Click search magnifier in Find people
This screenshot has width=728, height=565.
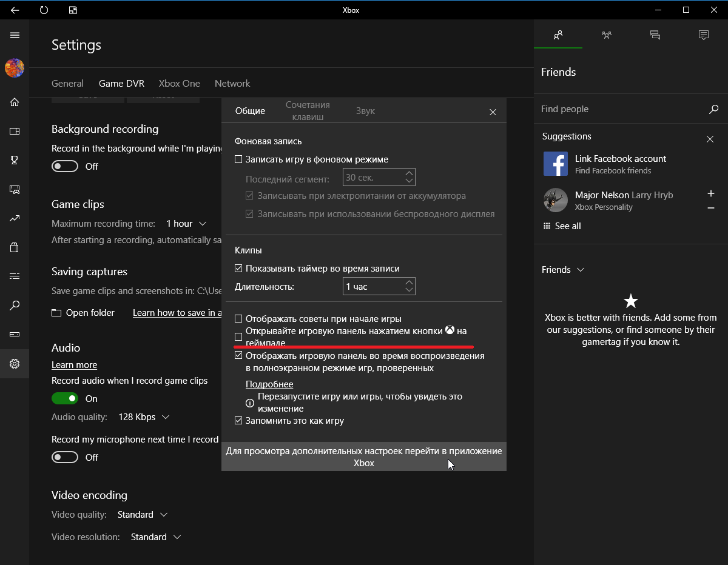pos(713,109)
